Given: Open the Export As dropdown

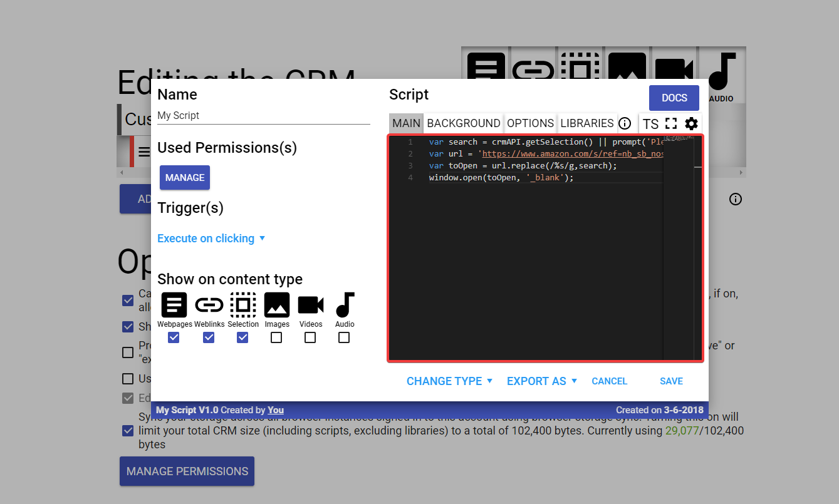Looking at the screenshot, I should point(541,381).
